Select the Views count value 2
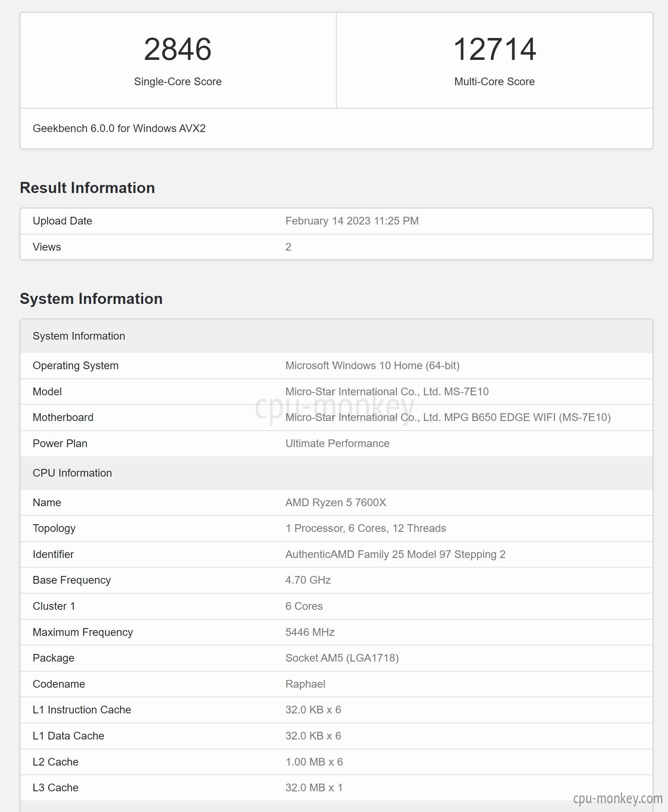This screenshot has height=812, width=668. point(288,247)
